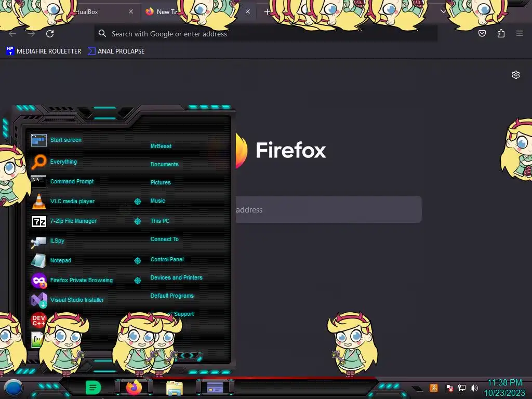Click the browser forward arrow
532x399 pixels.
click(31, 34)
